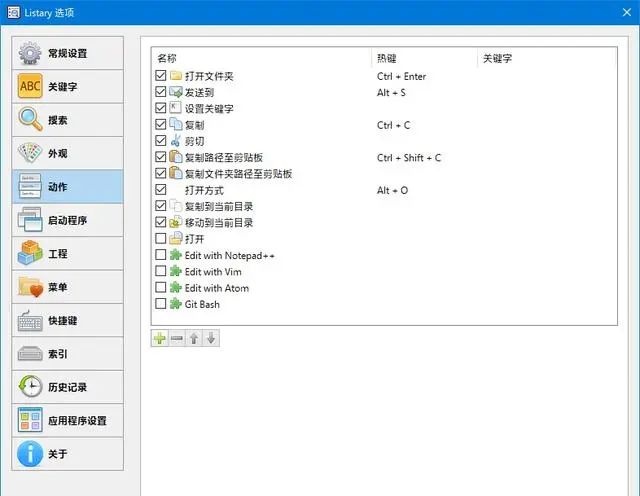Screen dimensions: 640x496
Task: Disable the 打开方式 action checkbox
Action: pos(161,190)
